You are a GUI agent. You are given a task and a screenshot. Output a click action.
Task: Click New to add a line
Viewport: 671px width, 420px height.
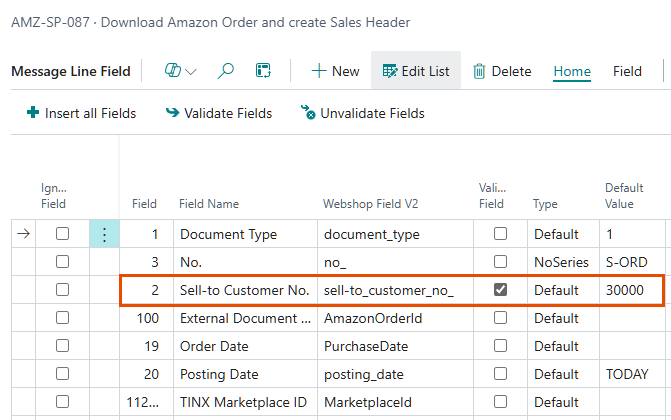(x=335, y=71)
